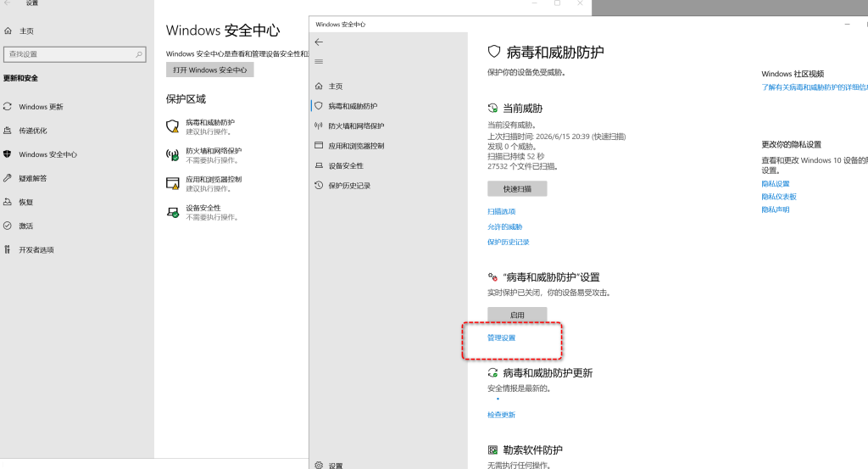This screenshot has height=469, width=868.
Task: Click 设备安全性 icon in 保护区域 list
Action: click(173, 212)
